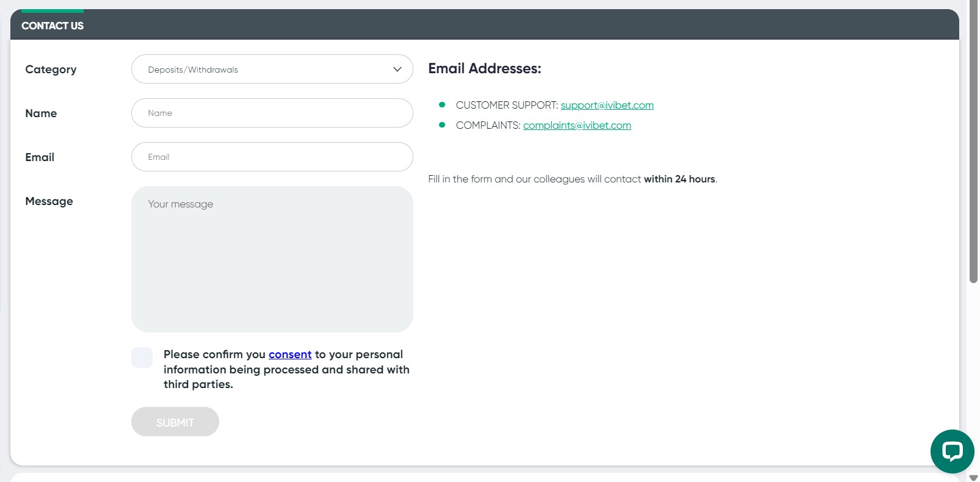Focus the Email input field
Image resolution: width=980 pixels, height=482 pixels.
tap(272, 157)
